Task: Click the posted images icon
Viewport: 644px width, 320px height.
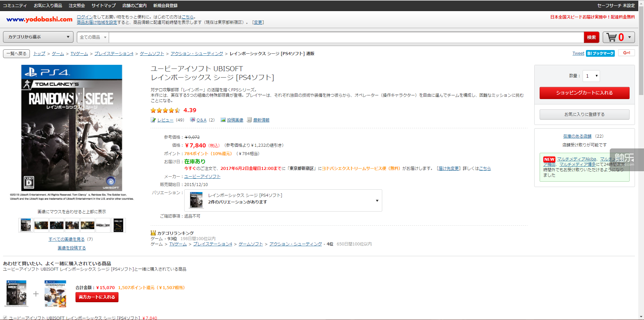Action: pos(223,120)
